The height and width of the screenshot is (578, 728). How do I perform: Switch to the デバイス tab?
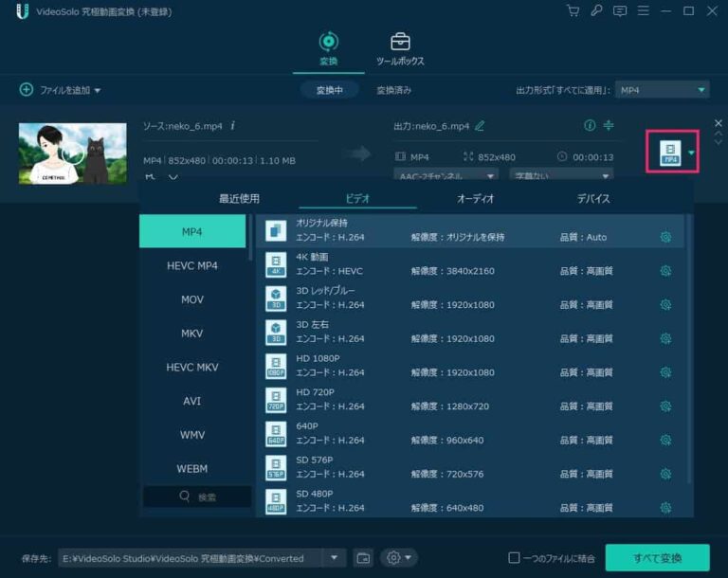[x=593, y=199]
